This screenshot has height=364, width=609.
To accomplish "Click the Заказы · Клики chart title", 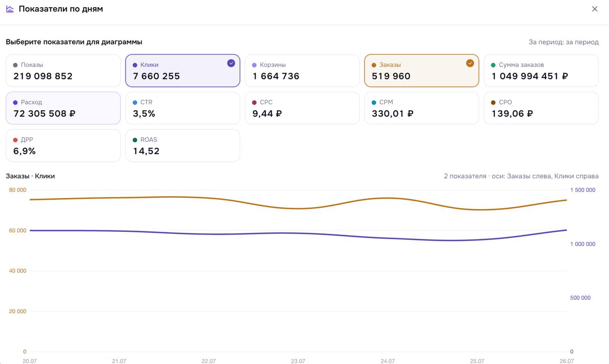I will 30,176.
